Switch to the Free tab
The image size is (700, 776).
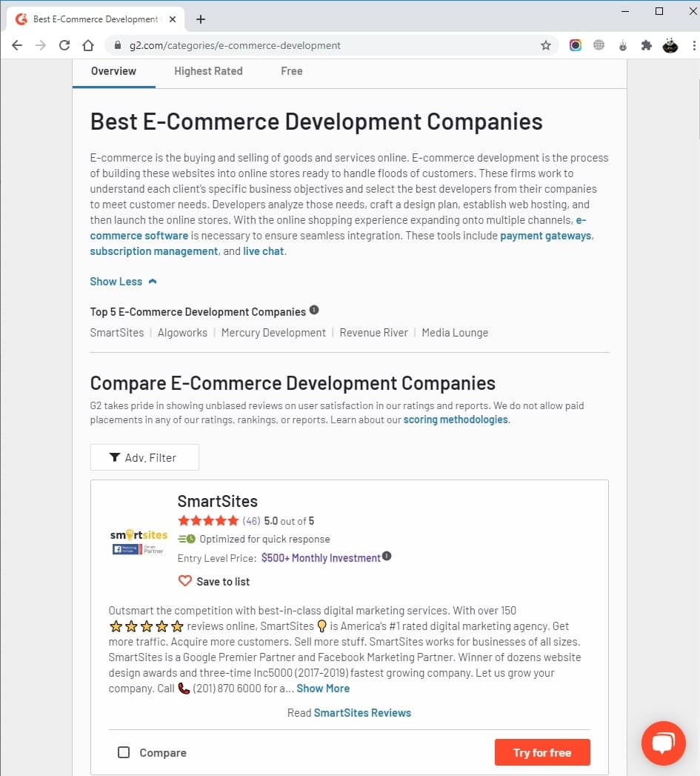click(292, 71)
